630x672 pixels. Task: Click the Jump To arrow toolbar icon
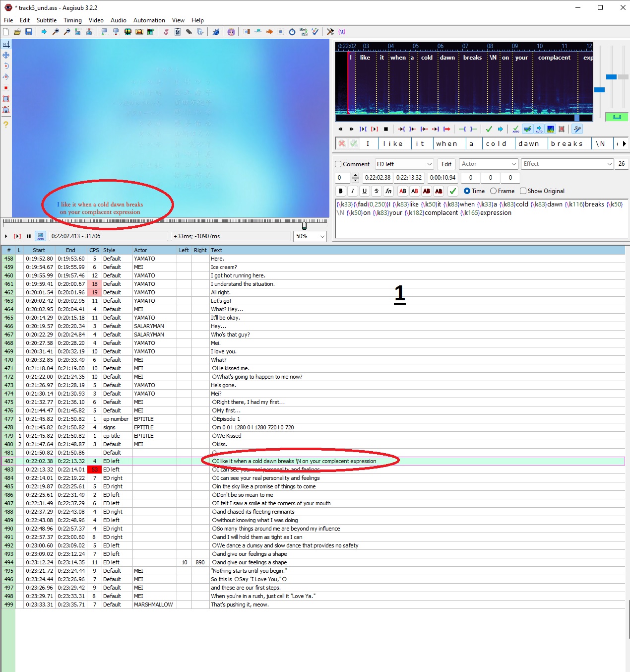(x=44, y=32)
